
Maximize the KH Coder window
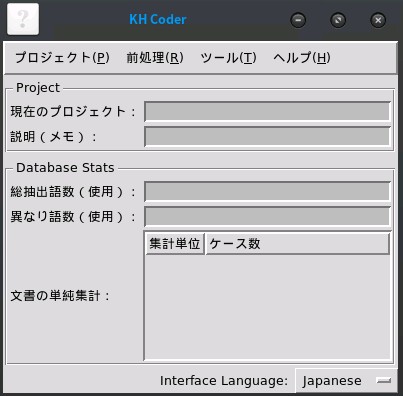click(x=338, y=20)
